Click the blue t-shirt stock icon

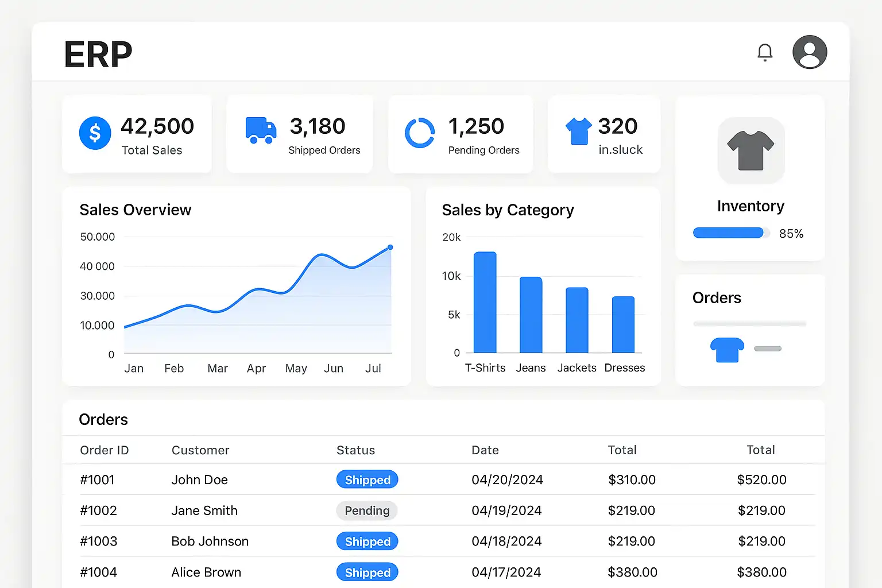point(578,131)
